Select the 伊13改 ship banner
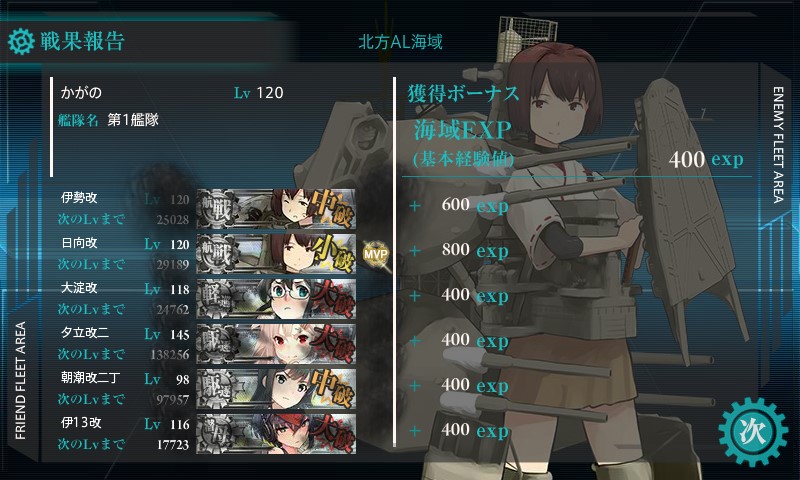800x480 pixels. [x=276, y=433]
